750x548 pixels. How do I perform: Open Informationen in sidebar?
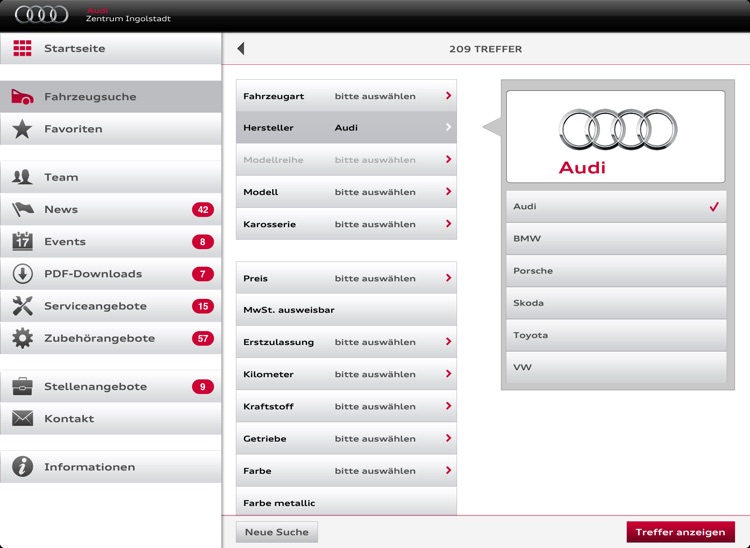(110, 467)
